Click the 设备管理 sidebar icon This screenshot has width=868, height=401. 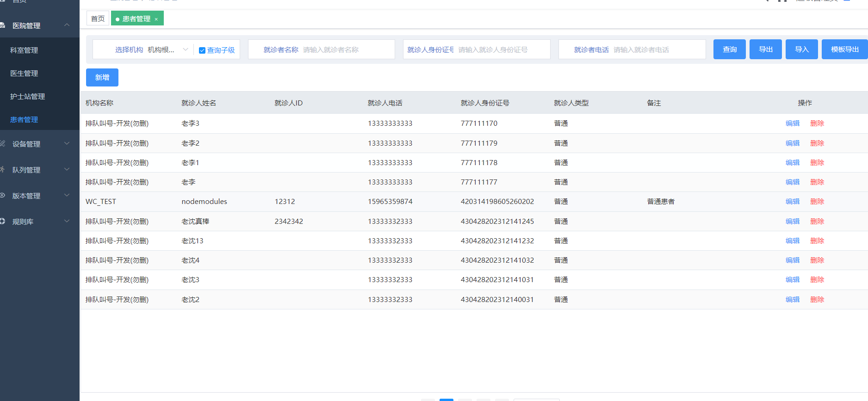(2, 144)
